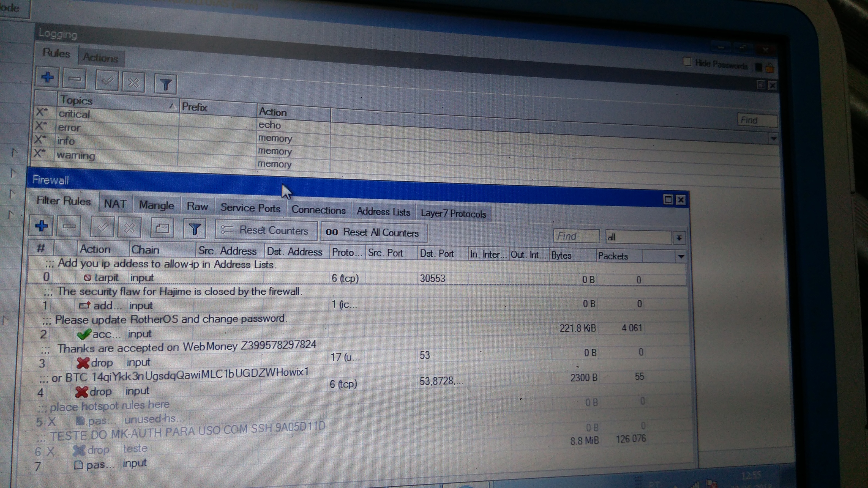Click the remove rule minus icon in Firewall
Image resolution: width=868 pixels, height=488 pixels.
point(69,226)
